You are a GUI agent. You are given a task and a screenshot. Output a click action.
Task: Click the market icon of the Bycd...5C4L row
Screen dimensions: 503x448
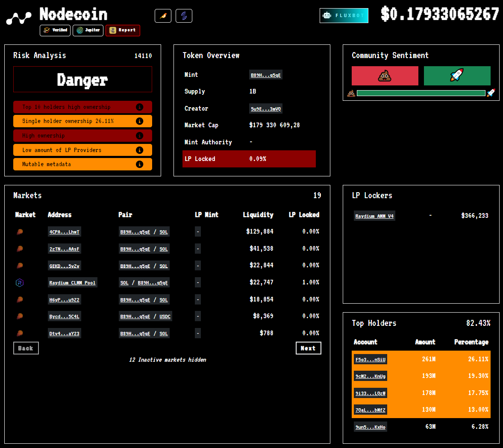click(20, 316)
